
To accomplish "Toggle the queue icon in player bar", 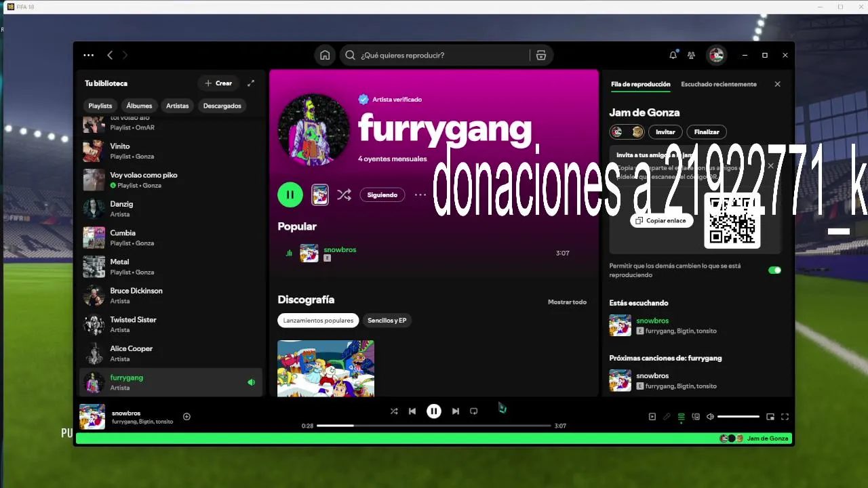I will pos(682,417).
